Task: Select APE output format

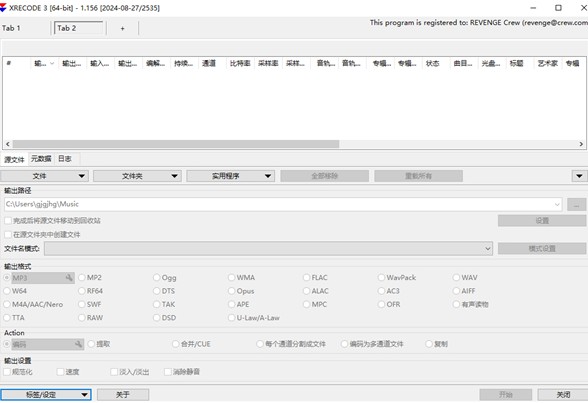Action: click(x=239, y=304)
